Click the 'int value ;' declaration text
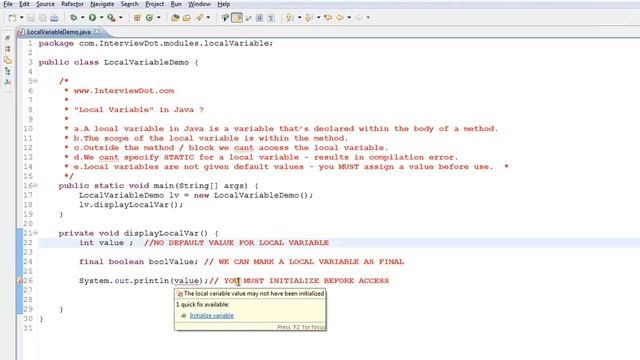The width and height of the screenshot is (640, 360). 106,243
